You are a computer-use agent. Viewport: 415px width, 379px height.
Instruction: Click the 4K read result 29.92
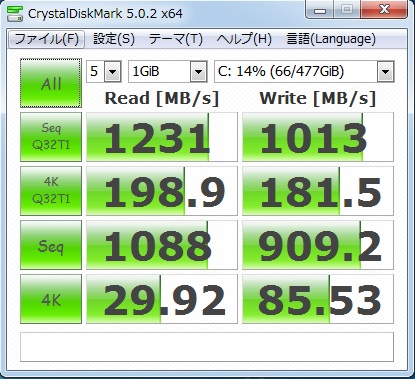(x=162, y=299)
